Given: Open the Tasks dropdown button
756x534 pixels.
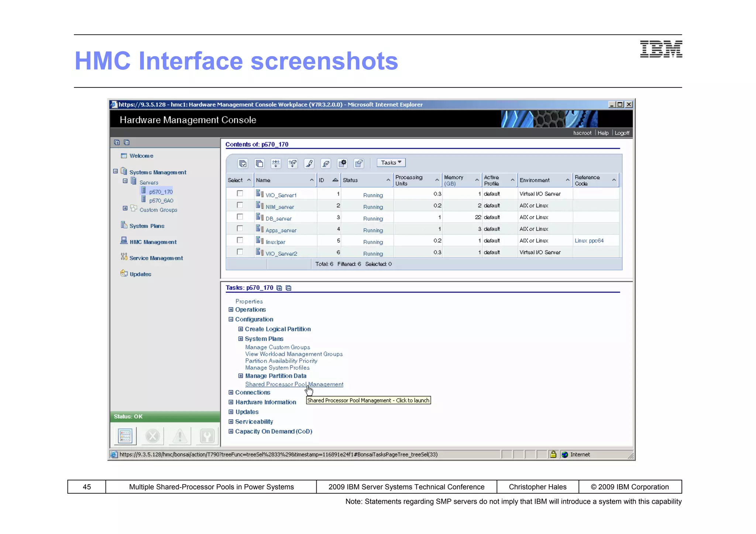Looking at the screenshot, I should 391,163.
